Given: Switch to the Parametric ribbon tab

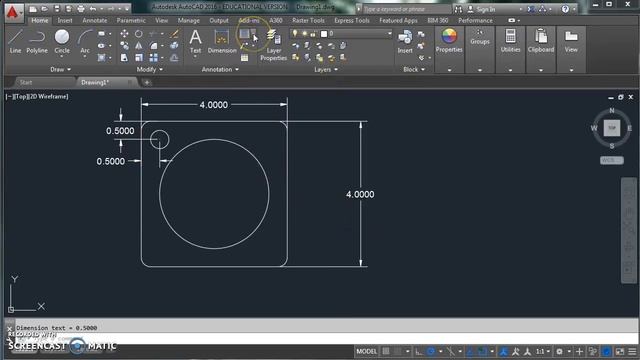Looking at the screenshot, I should [x=131, y=20].
